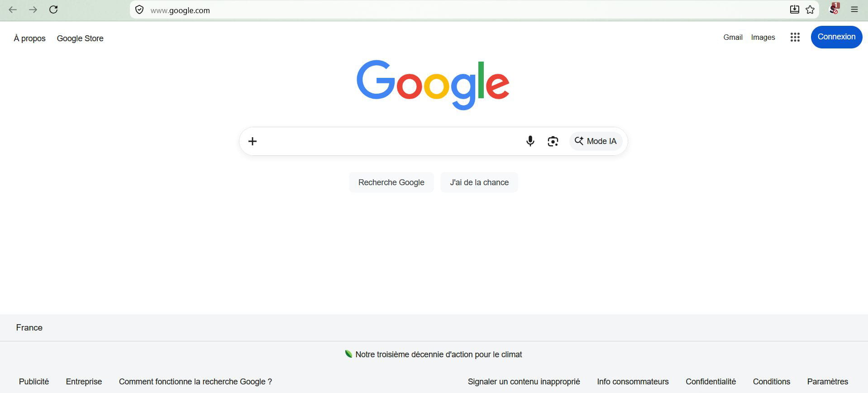Click the J'ai de la chance button
Screen dimensions: 868x393
[x=479, y=182]
